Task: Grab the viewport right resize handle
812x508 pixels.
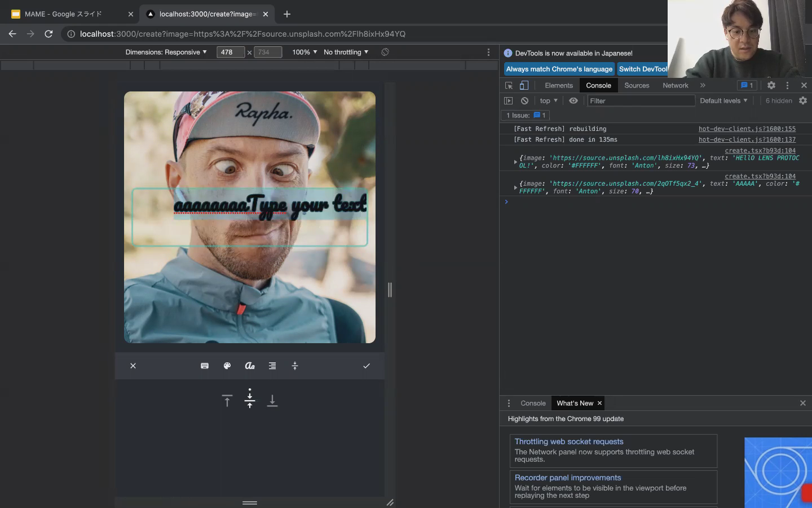Action: (x=390, y=290)
